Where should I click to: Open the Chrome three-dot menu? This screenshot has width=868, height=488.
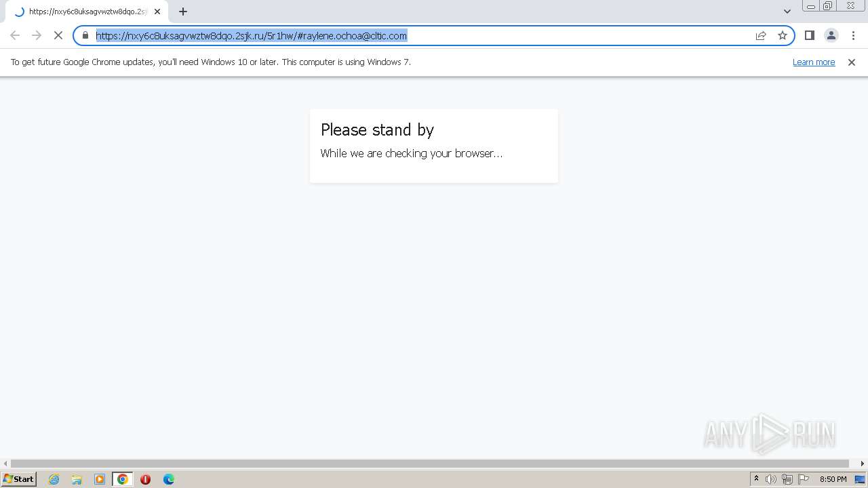tap(852, 35)
